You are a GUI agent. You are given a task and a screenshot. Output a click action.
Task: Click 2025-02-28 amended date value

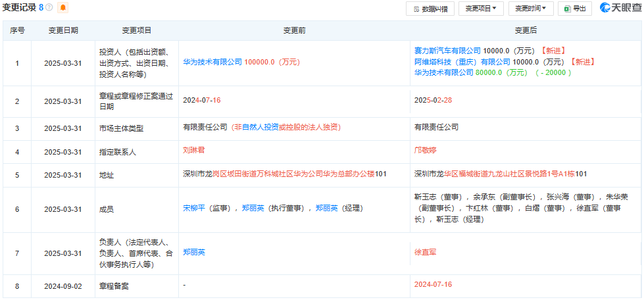pos(433,100)
